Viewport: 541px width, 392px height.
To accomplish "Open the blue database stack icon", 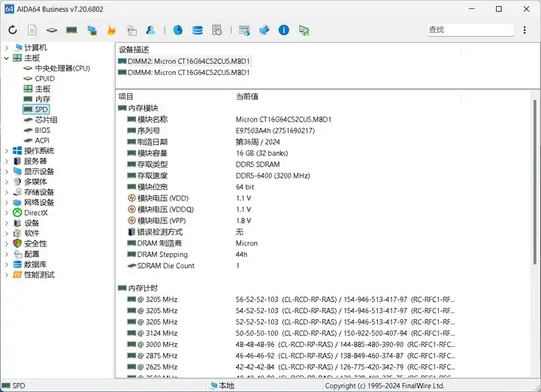I will pyautogui.click(x=198, y=30).
